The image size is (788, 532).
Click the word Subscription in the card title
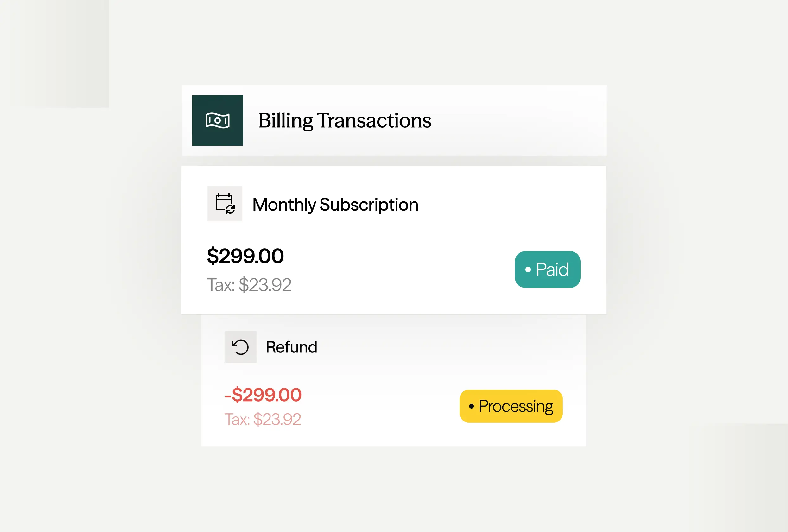(369, 205)
